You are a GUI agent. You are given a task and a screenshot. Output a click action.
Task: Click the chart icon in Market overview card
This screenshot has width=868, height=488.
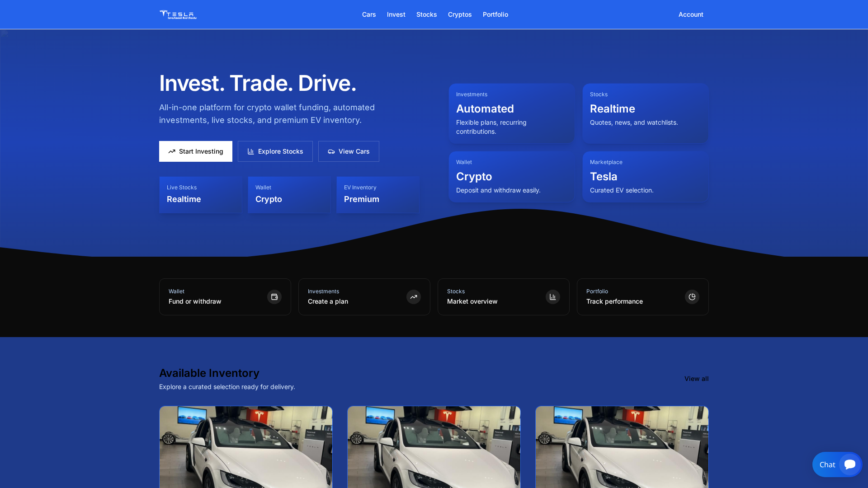tap(552, 297)
